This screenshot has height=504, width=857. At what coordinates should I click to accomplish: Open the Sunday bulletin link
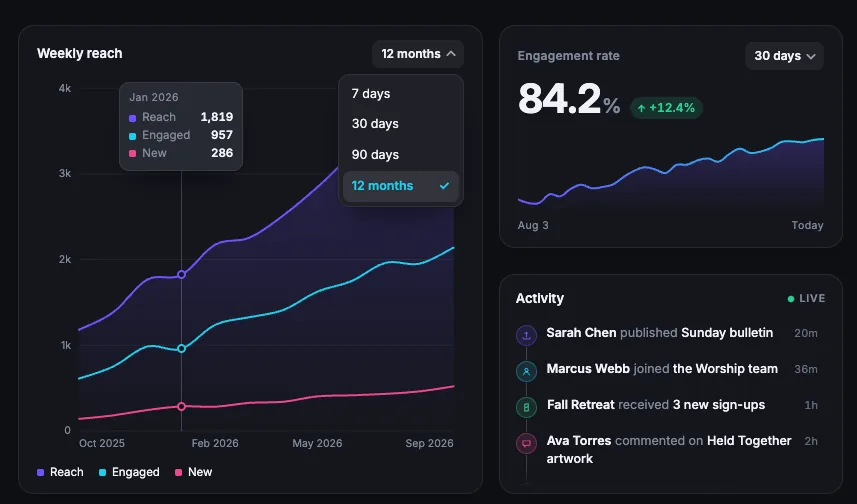point(727,333)
